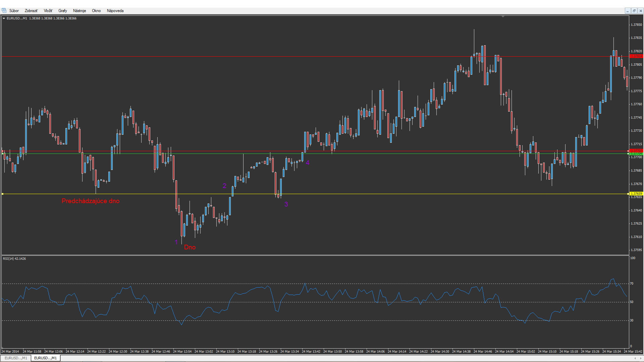Click the MetaTrader application icon in menu bar
The width and height of the screenshot is (644, 362).
(4, 11)
